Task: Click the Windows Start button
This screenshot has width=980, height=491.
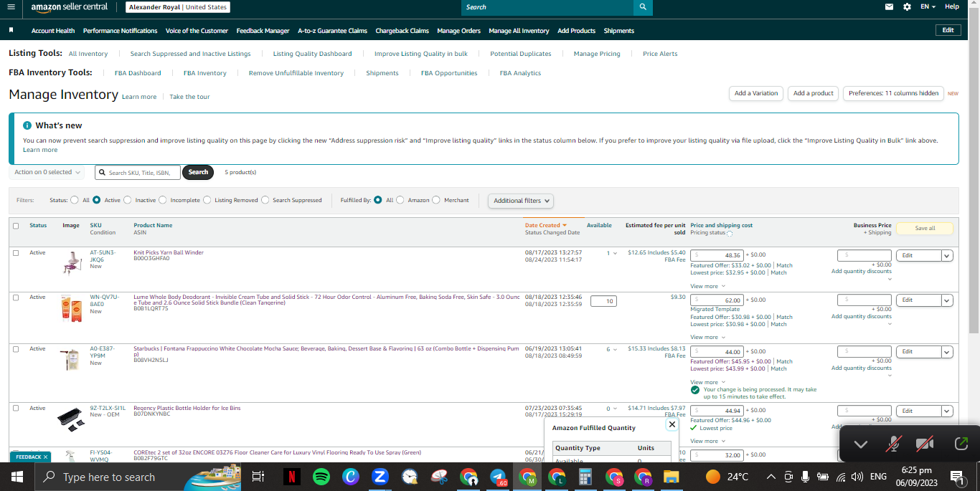Action: point(17,477)
